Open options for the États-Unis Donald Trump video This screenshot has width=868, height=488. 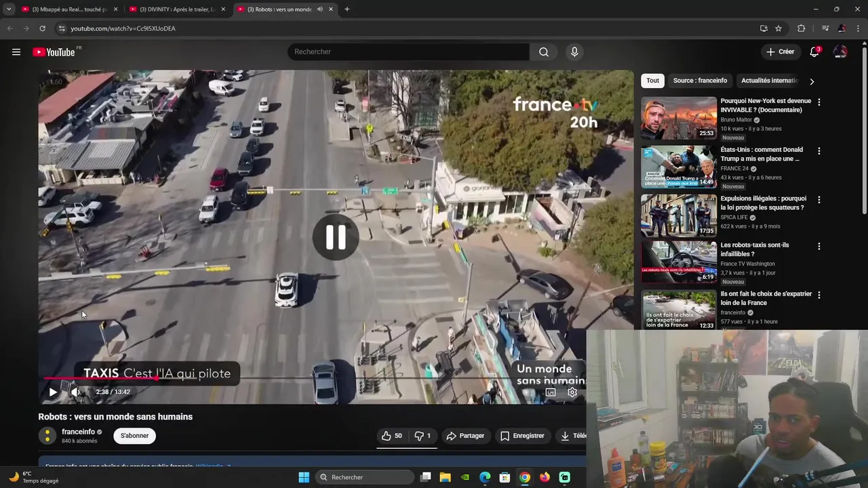(x=818, y=151)
